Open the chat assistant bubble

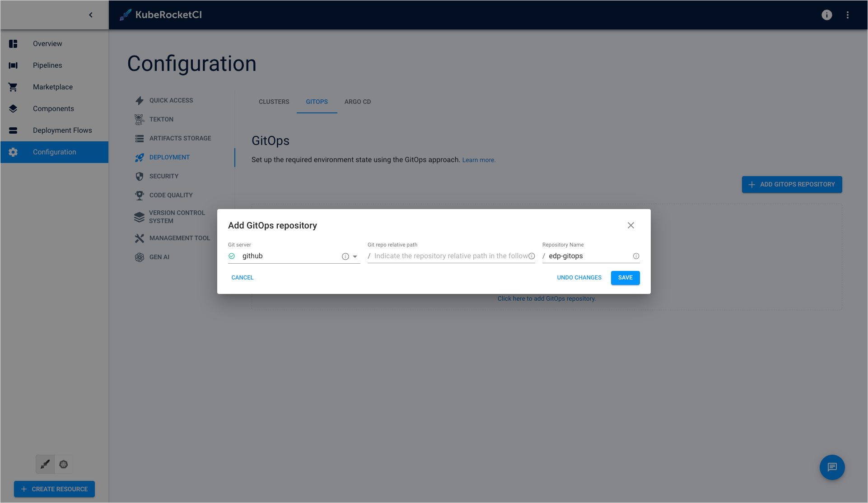pos(832,467)
